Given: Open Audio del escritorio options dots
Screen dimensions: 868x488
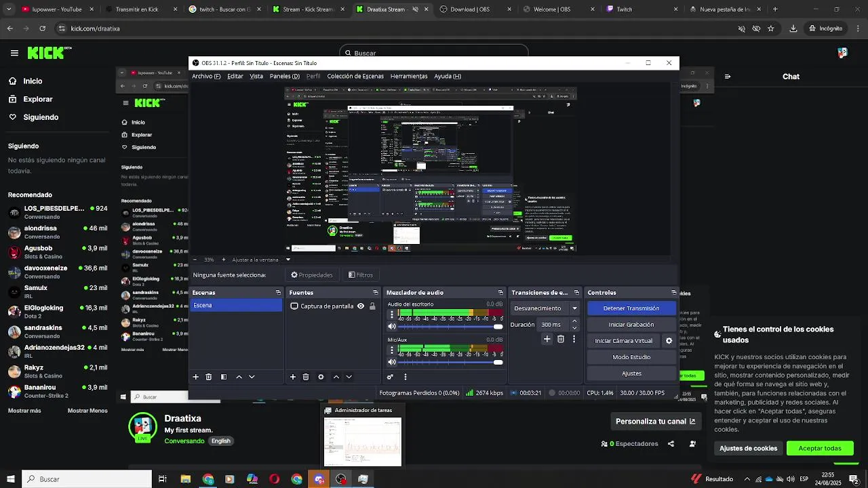Looking at the screenshot, I should tap(391, 314).
